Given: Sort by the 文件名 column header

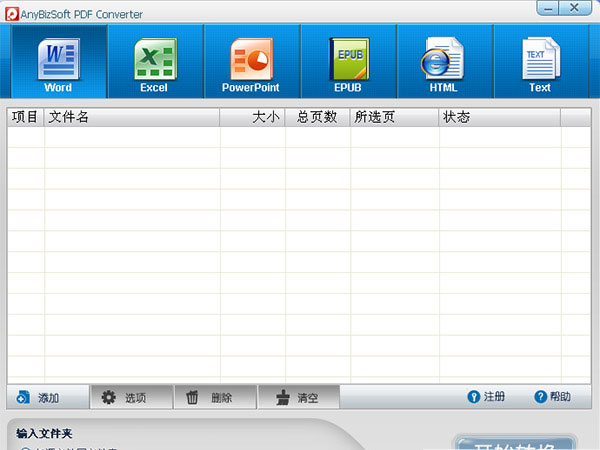Looking at the screenshot, I should point(132,117).
